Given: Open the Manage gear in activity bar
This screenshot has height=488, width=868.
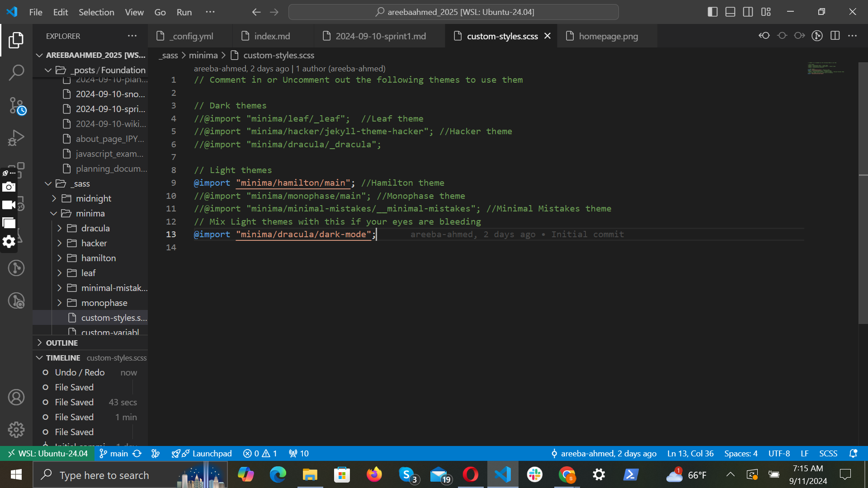Looking at the screenshot, I should pyautogui.click(x=16, y=430).
